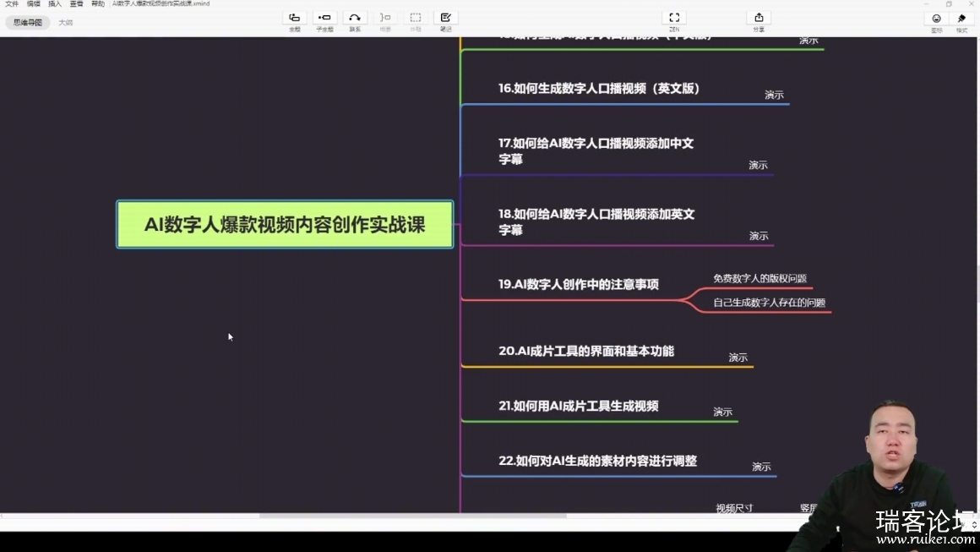Open the 编辑 menu
This screenshot has width=980, height=552.
(x=34, y=3)
